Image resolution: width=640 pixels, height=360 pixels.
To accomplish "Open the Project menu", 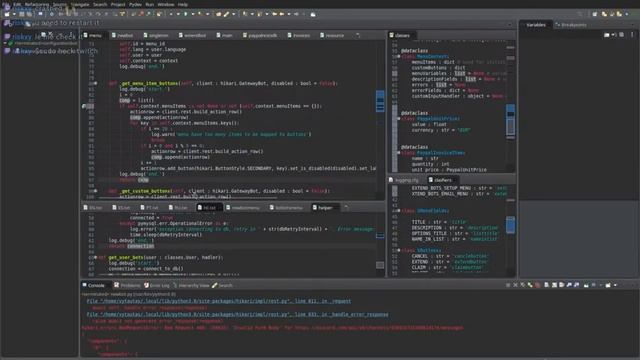I will click(x=118, y=4).
